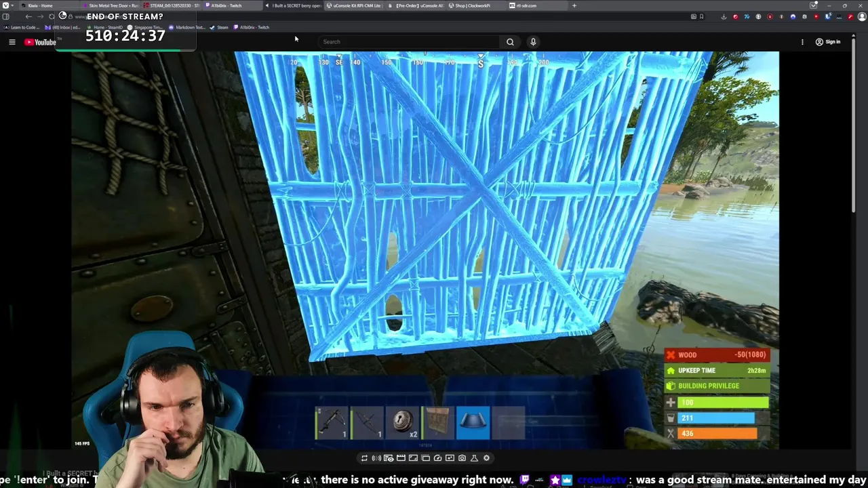Screen dimensions: 868x488
Task: Open the browser profile avatar
Action: click(862, 16)
